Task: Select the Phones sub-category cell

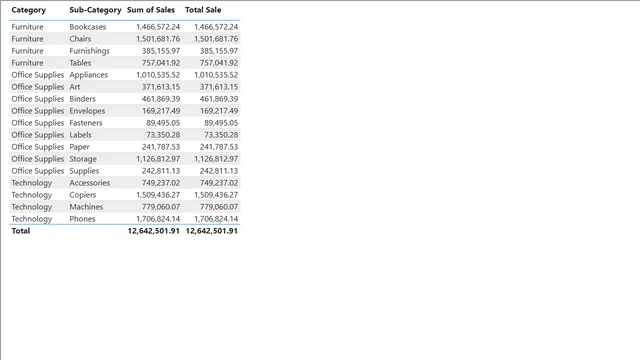Action: [82, 219]
